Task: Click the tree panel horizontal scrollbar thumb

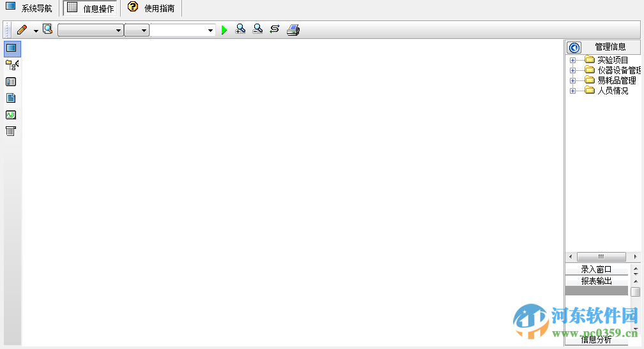Action: point(601,256)
